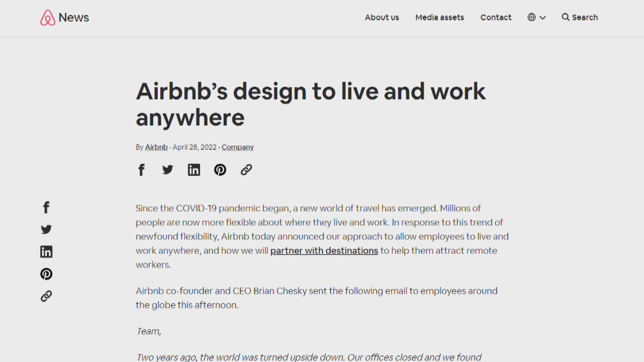Navigate to Media assets

tap(439, 17)
